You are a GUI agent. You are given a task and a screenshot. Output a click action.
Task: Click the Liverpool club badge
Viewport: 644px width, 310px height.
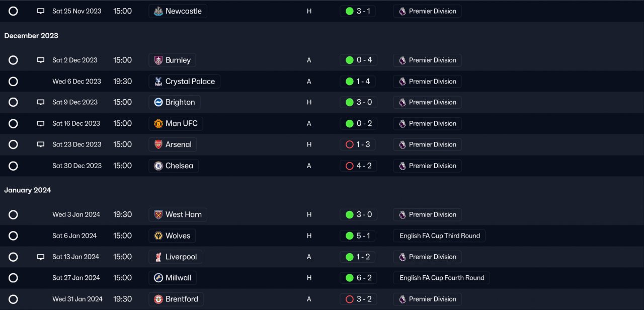pyautogui.click(x=158, y=257)
